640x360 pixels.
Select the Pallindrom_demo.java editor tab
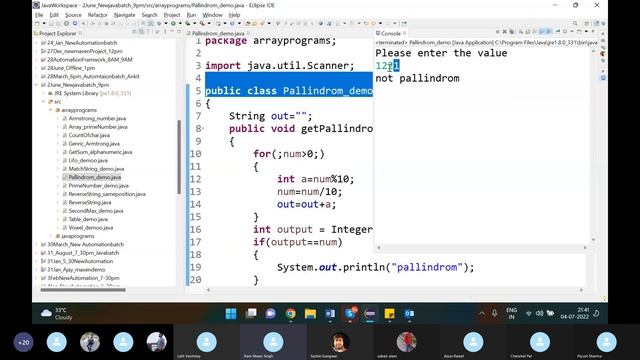point(218,33)
